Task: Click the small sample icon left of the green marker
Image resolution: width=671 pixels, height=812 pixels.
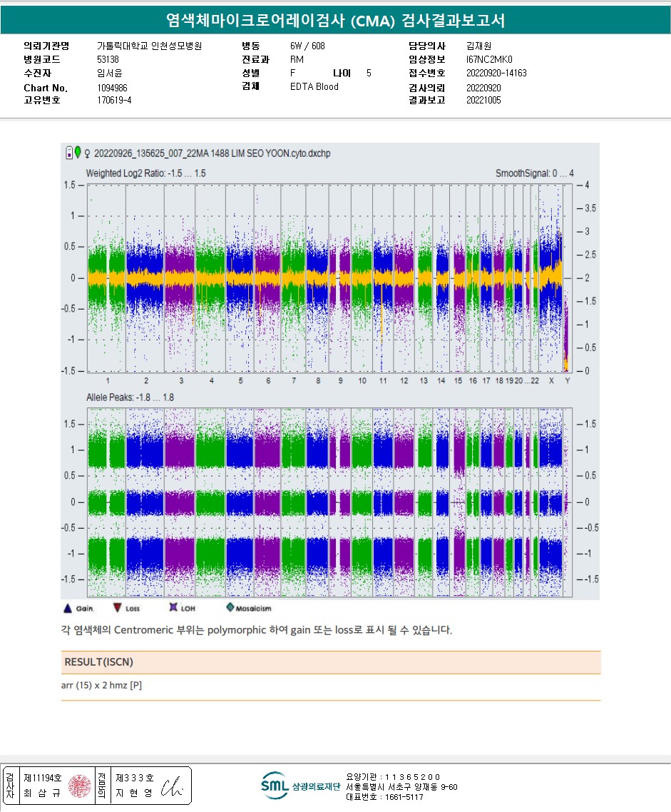Action: [68, 153]
